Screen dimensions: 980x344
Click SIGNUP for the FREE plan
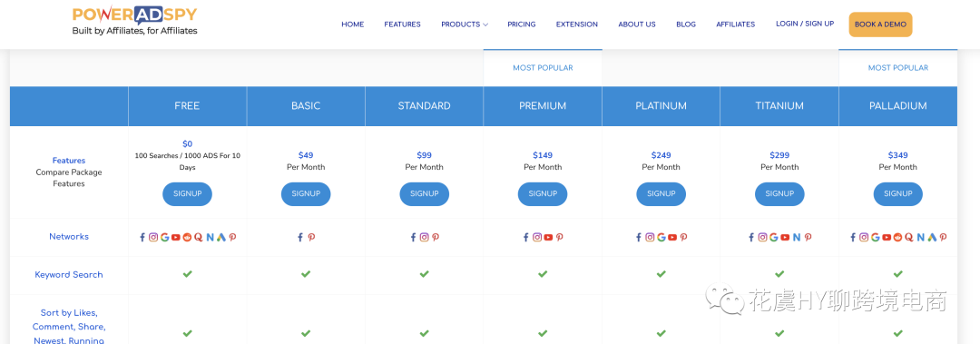(188, 194)
